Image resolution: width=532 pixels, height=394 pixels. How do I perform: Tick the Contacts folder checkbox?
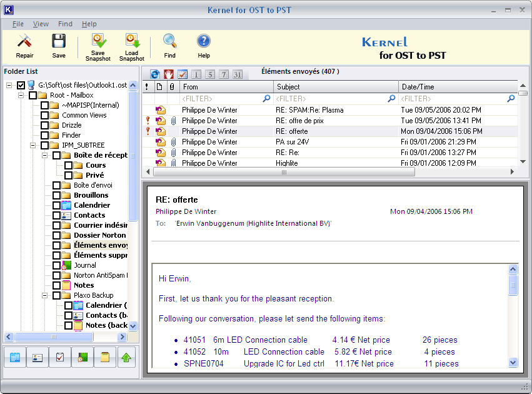[x=57, y=215]
